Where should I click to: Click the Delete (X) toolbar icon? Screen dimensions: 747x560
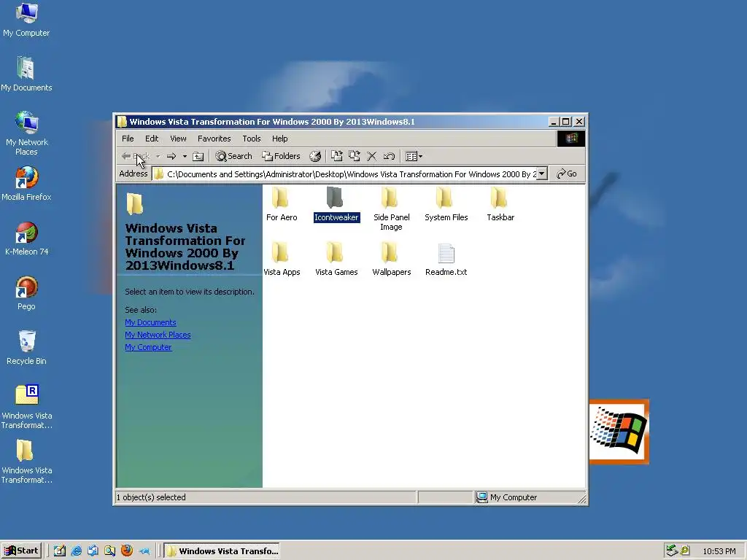point(371,156)
